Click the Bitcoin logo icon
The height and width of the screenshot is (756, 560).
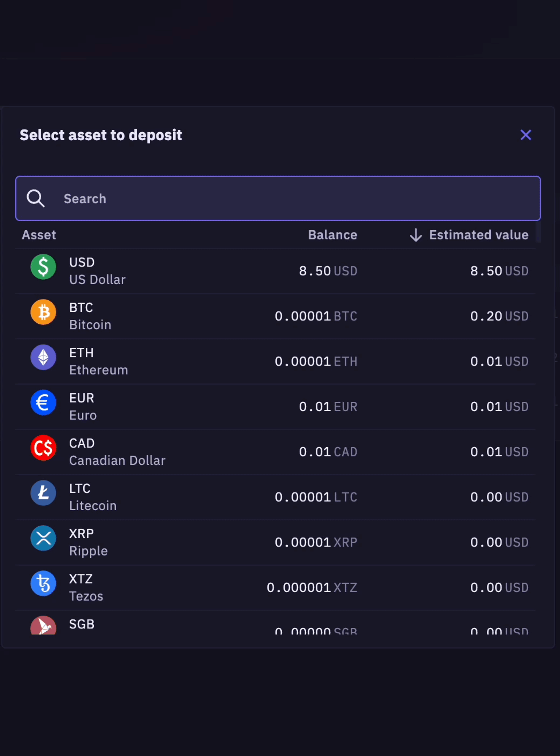point(43,312)
